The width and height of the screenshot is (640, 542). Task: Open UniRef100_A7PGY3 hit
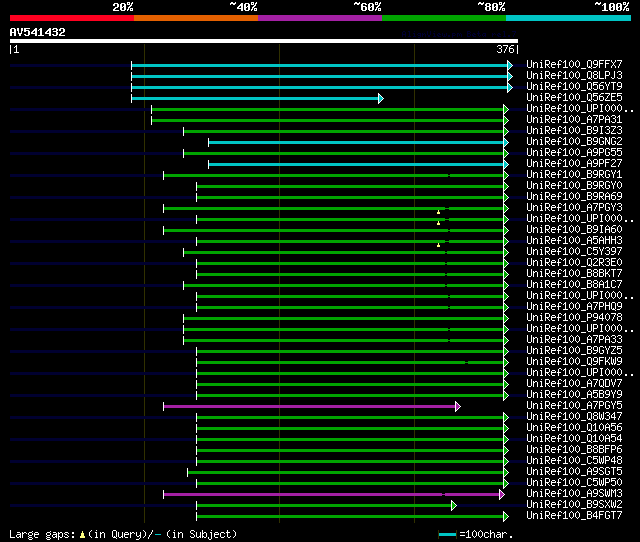point(574,208)
